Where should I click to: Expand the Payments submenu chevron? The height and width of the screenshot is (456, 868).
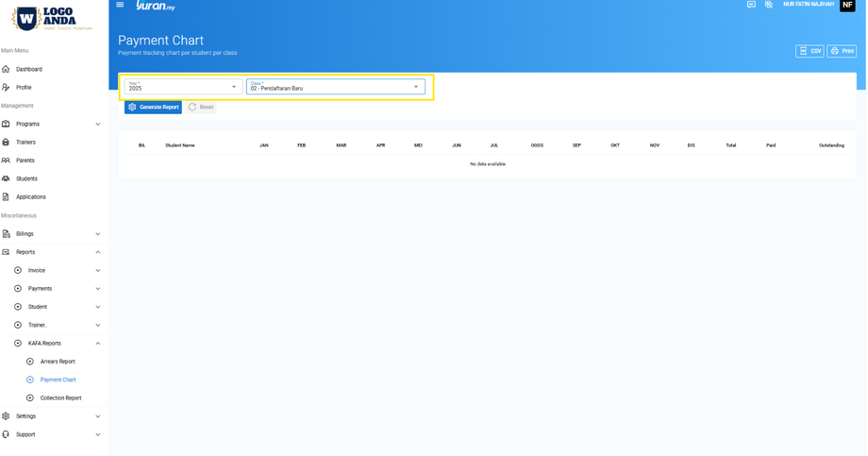click(x=98, y=289)
